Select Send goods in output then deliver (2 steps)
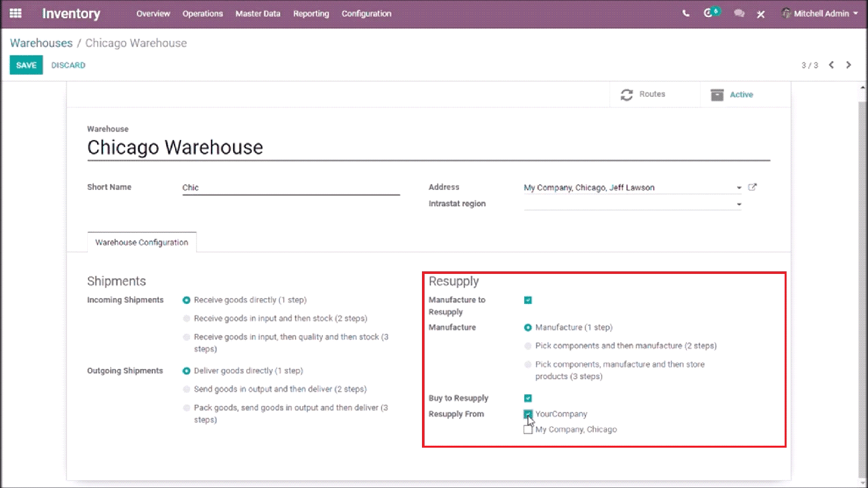 click(187, 389)
